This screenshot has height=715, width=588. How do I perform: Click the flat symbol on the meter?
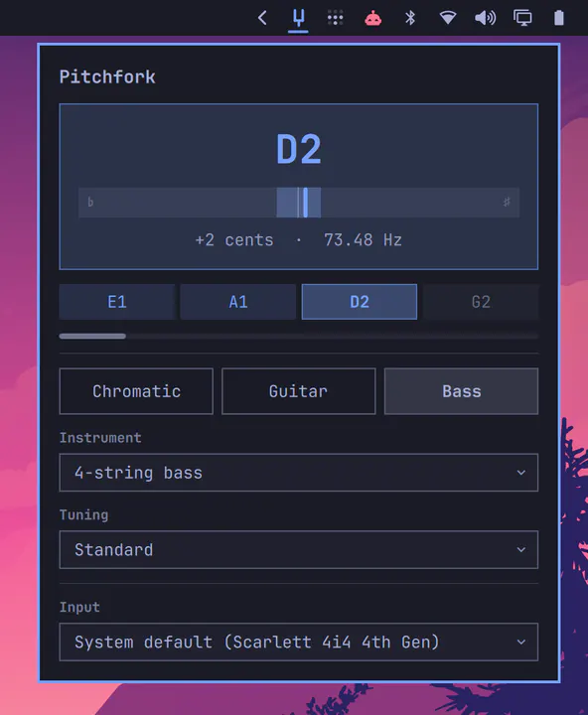(x=90, y=202)
